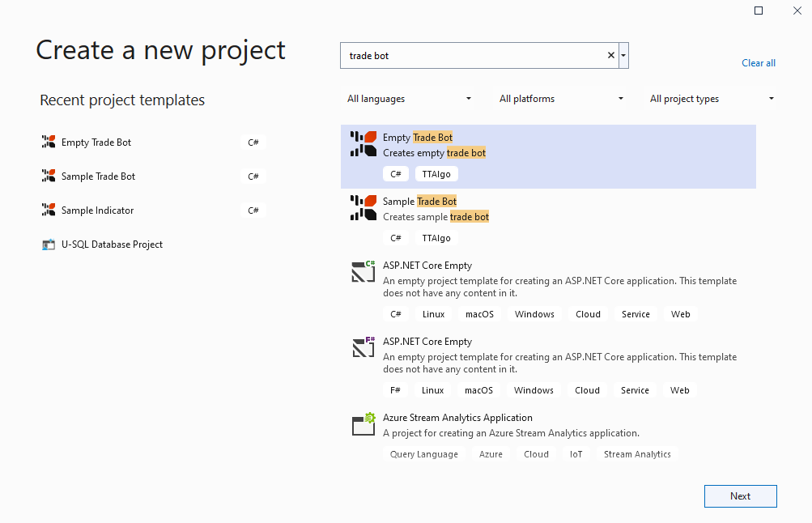Viewport: 812px width, 523px height.
Task: Click the Windows tag under C# ASP.NET template
Action: tap(534, 314)
